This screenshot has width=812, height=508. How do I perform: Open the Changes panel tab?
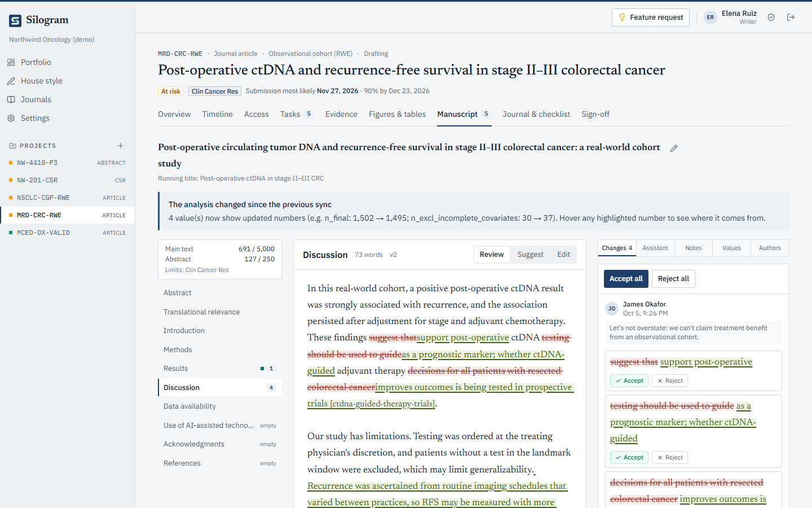point(617,248)
